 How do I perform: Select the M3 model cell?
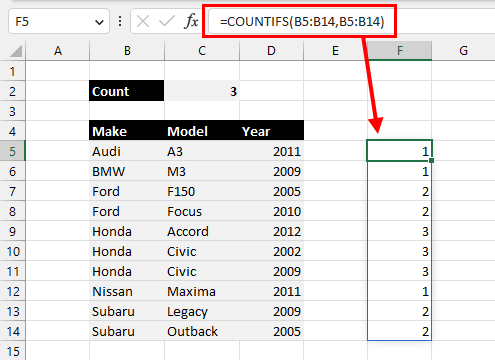(202, 171)
